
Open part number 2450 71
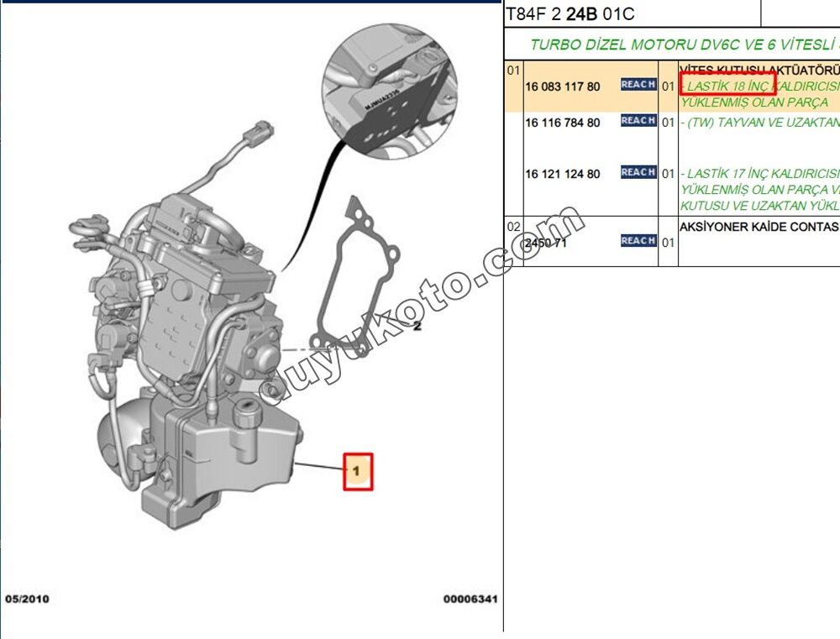point(545,243)
